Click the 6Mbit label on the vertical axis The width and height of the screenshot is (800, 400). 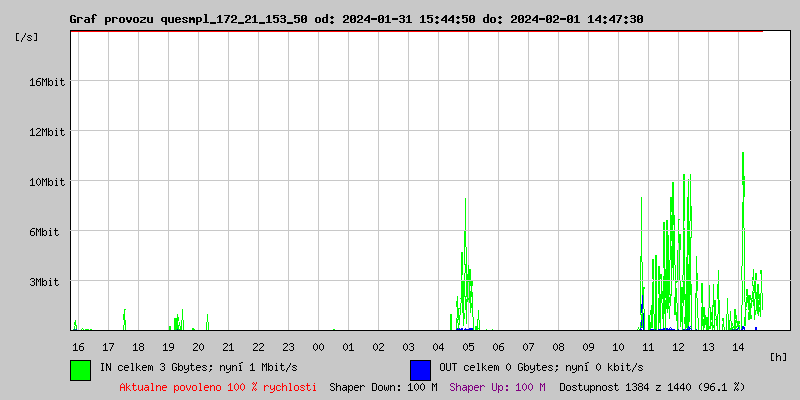[44, 232]
